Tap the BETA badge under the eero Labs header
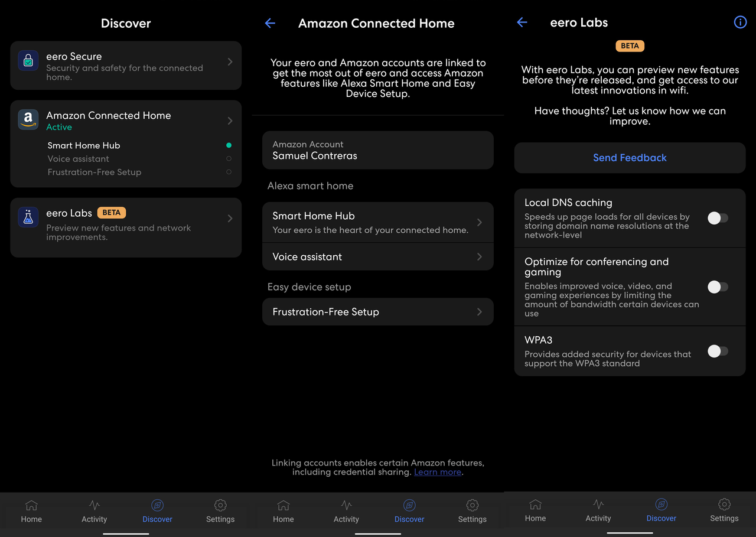Viewport: 756px width, 537px height. click(x=630, y=45)
